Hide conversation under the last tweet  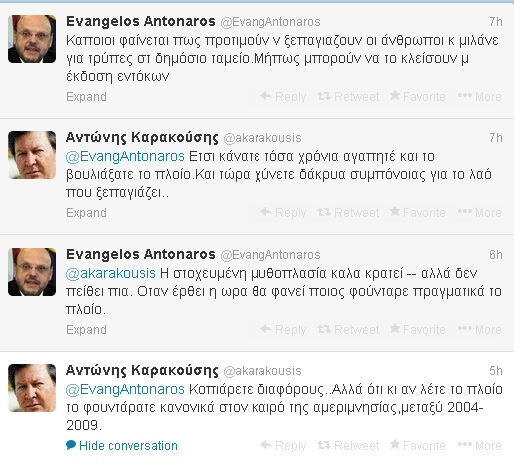(122, 445)
